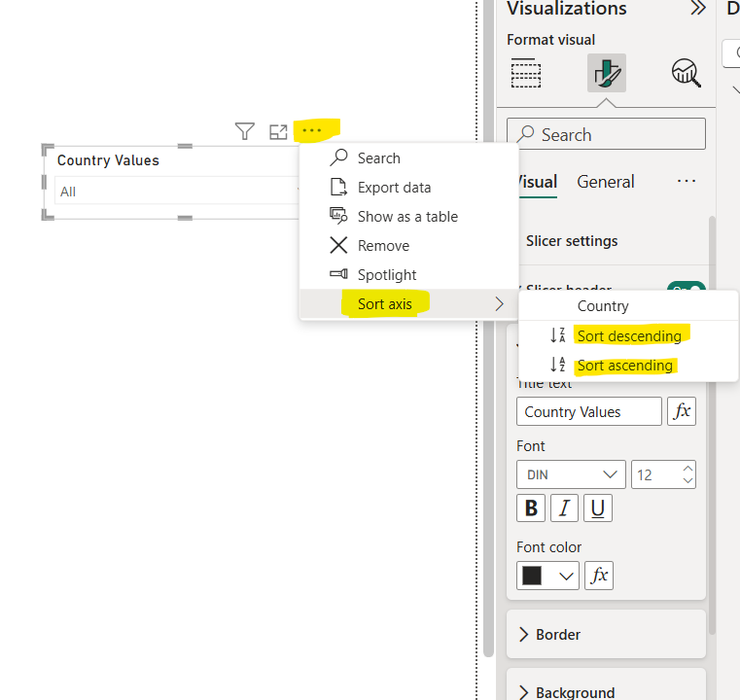Toggle Italic font style
740x700 pixels.
point(564,507)
